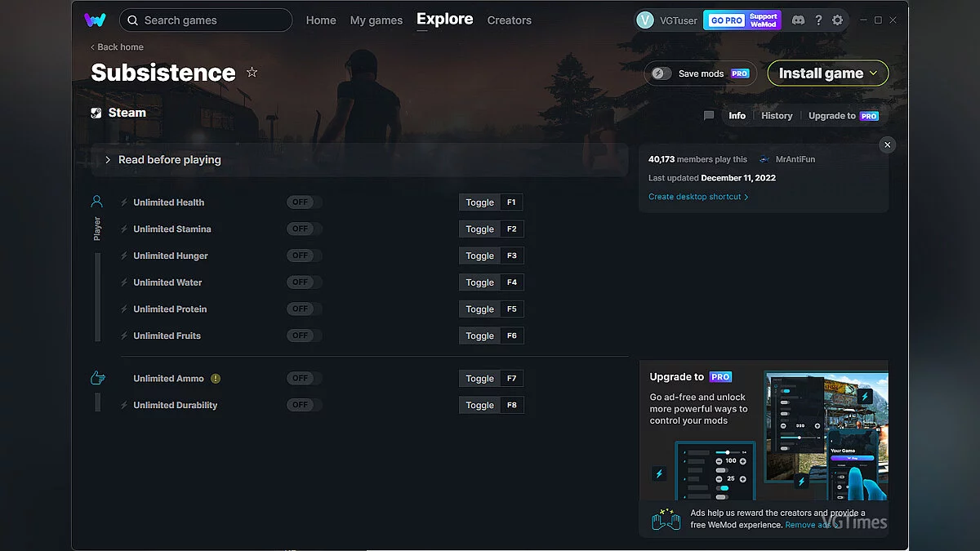Toggle Unlimited Protein off switch
Image resolution: width=980 pixels, height=551 pixels.
[x=304, y=309]
